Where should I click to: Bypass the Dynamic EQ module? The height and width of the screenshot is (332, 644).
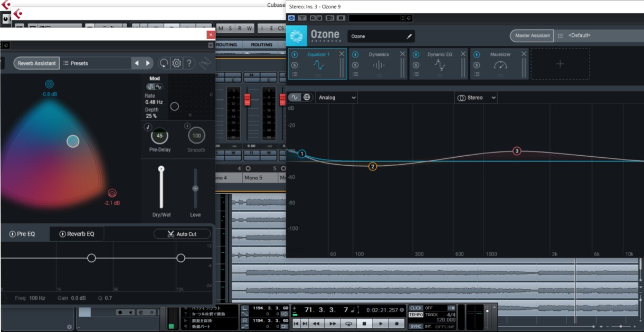point(416,54)
